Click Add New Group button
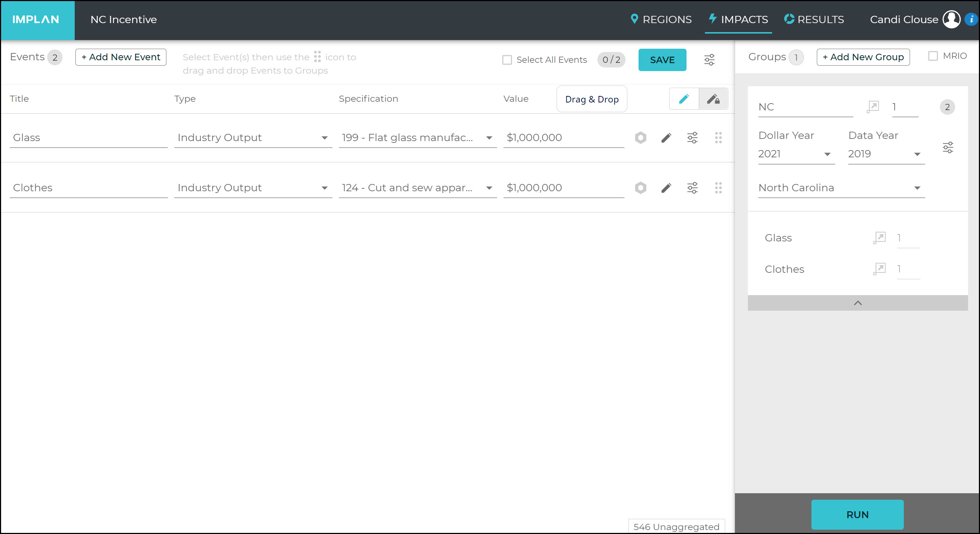Viewport: 980px width, 534px height. [x=863, y=57]
